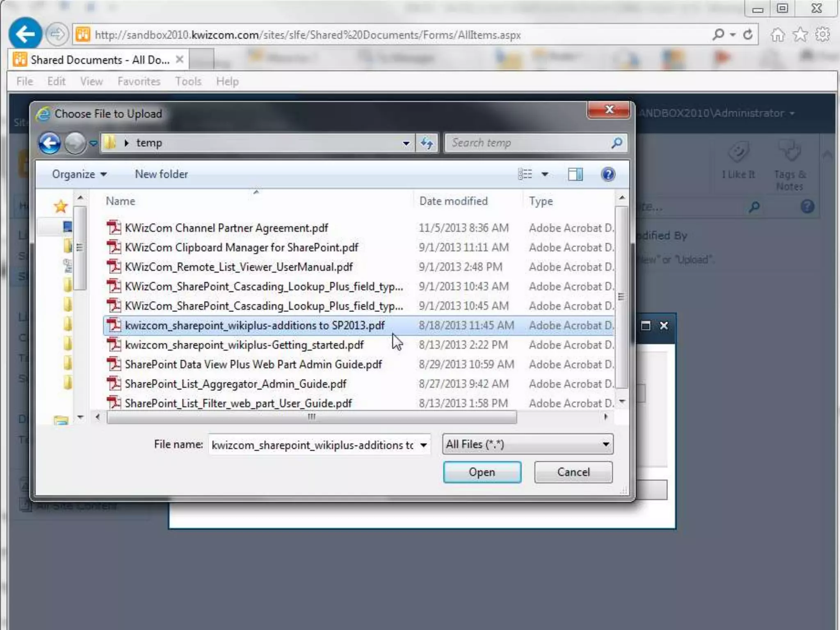Refresh the temp folder listing

pos(427,143)
